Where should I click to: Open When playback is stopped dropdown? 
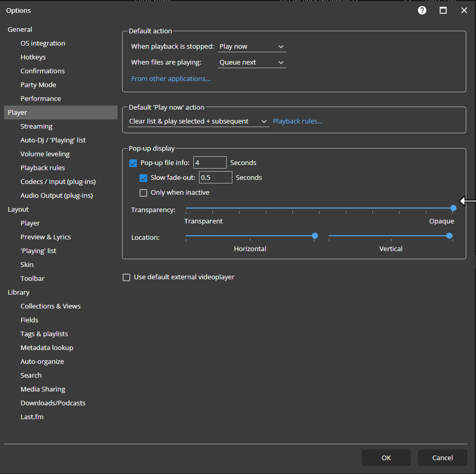pyautogui.click(x=251, y=47)
